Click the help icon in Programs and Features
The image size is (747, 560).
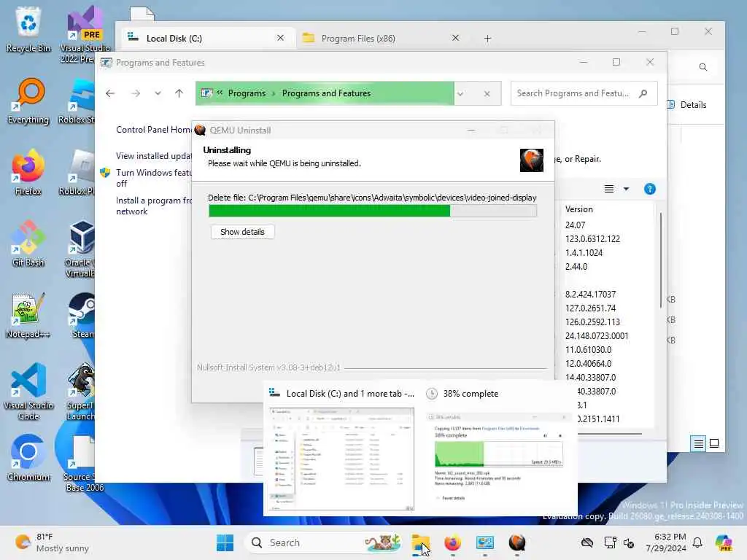(649, 189)
